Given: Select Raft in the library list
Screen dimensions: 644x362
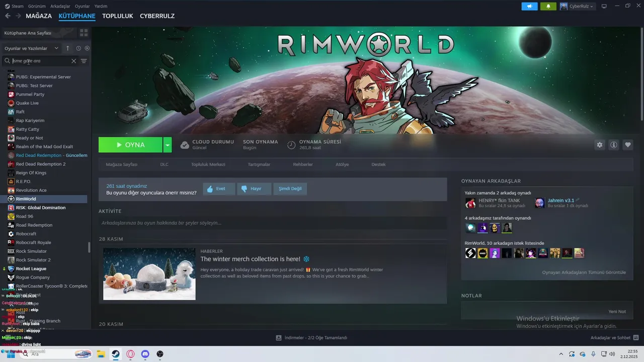Looking at the screenshot, I should coord(20,112).
